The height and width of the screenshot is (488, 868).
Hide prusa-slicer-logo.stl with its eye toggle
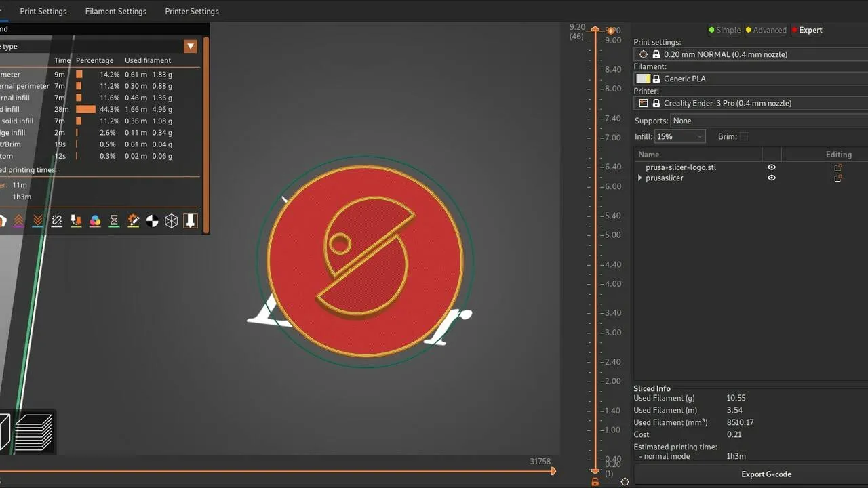[771, 167]
